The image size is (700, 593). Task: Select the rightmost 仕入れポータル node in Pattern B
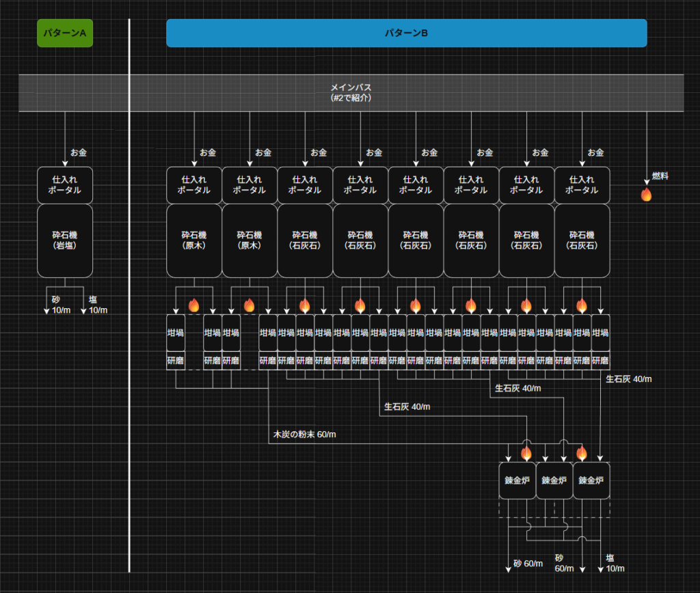click(582, 184)
